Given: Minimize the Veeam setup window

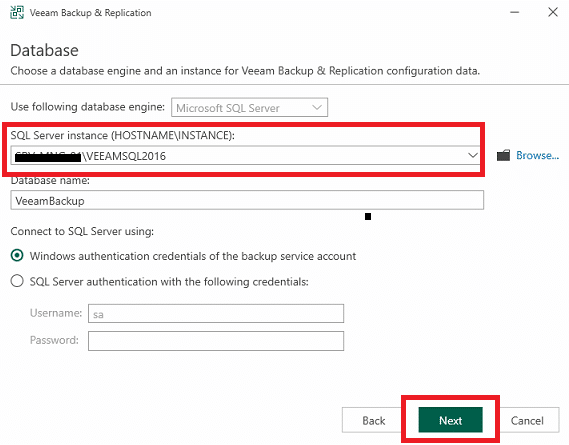Looking at the screenshot, I should point(515,12).
